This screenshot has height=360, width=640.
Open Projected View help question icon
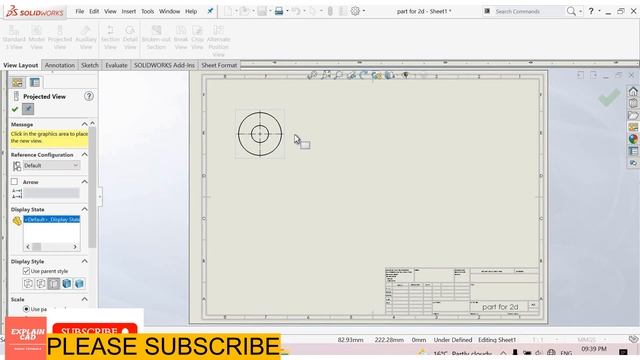[89, 96]
